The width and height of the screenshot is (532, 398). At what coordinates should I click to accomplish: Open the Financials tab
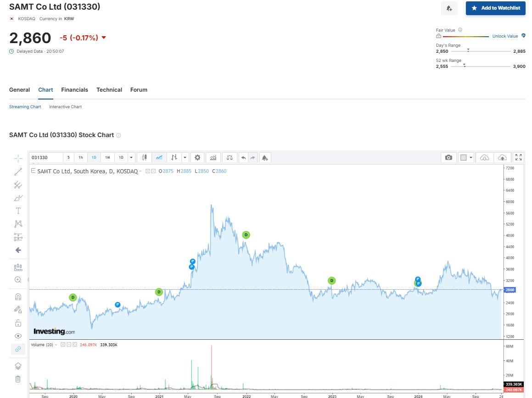[x=75, y=90]
